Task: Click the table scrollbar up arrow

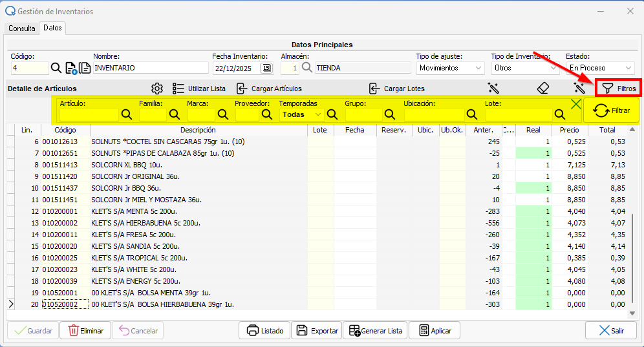Action: (632, 129)
